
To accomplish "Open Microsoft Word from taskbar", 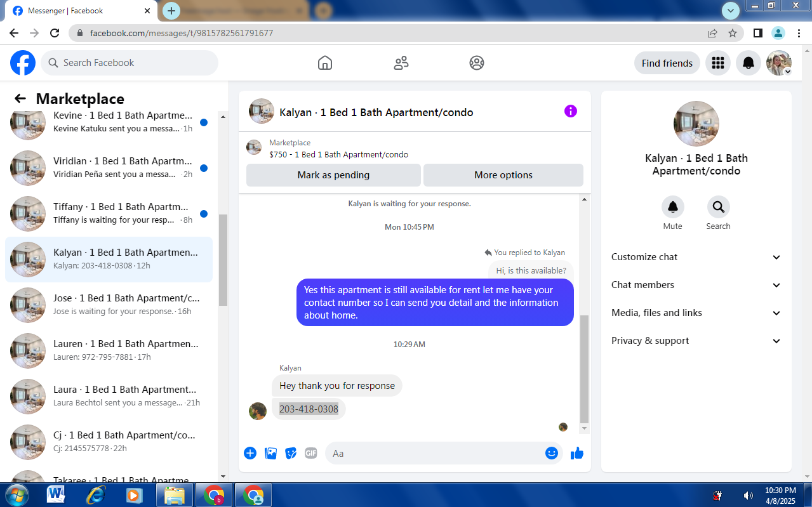I will pos(57,495).
